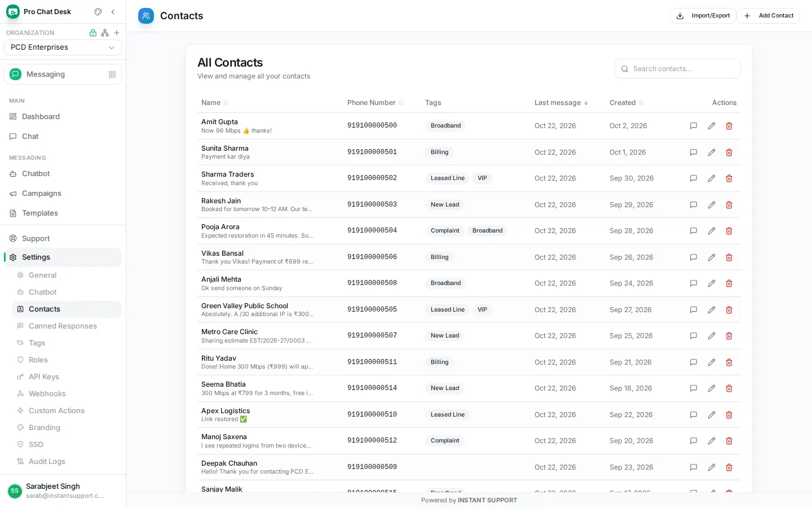Viewport: 812px width, 508px height.
Task: Open chat for Amit Gupta row
Action: (x=694, y=126)
